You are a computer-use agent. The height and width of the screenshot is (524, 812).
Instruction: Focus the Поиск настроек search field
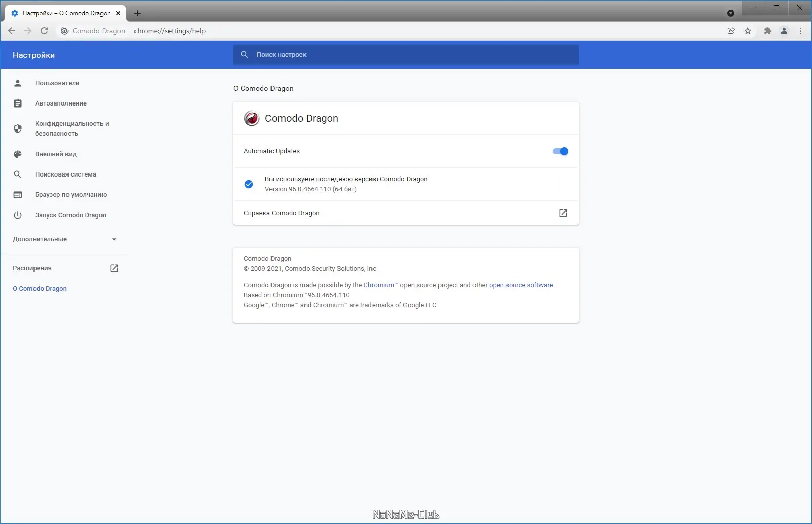[406, 54]
